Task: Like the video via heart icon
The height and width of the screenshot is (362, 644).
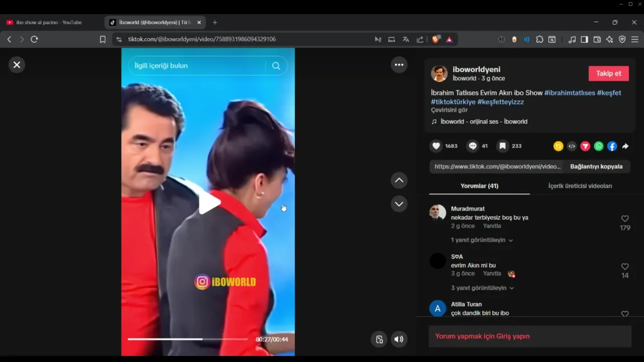Action: point(436,146)
